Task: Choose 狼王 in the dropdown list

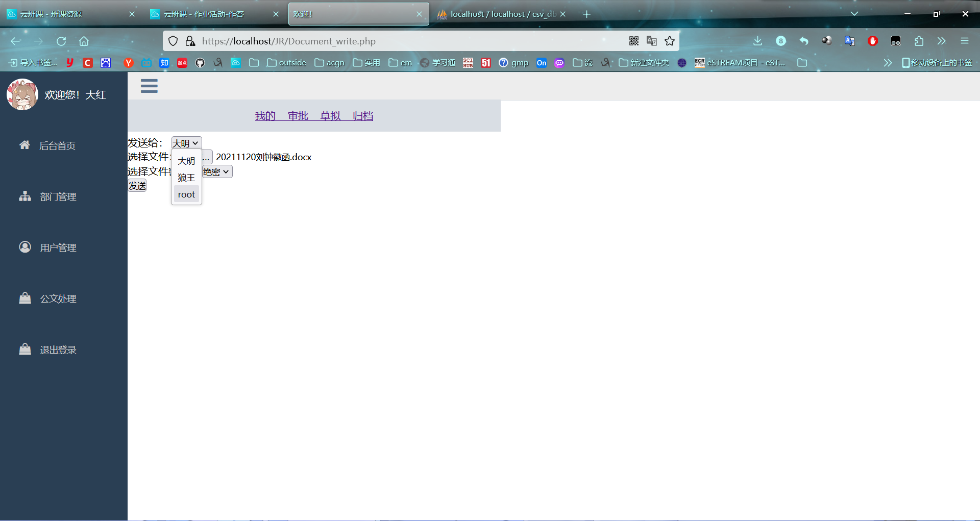Action: [186, 178]
